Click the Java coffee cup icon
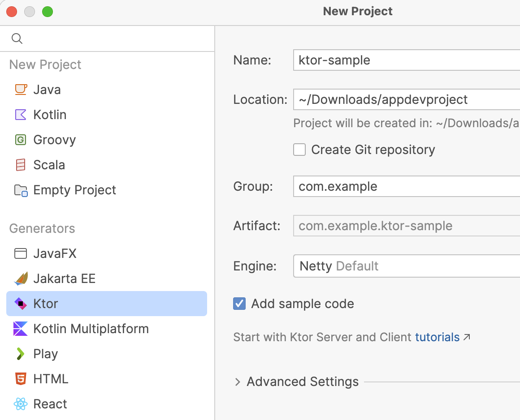This screenshot has height=420, width=520. (x=21, y=90)
